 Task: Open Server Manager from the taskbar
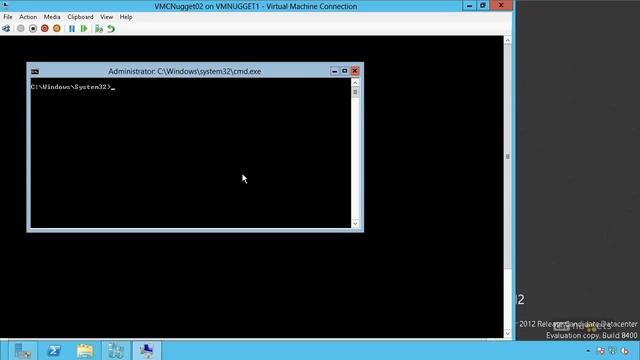[x=23, y=351]
